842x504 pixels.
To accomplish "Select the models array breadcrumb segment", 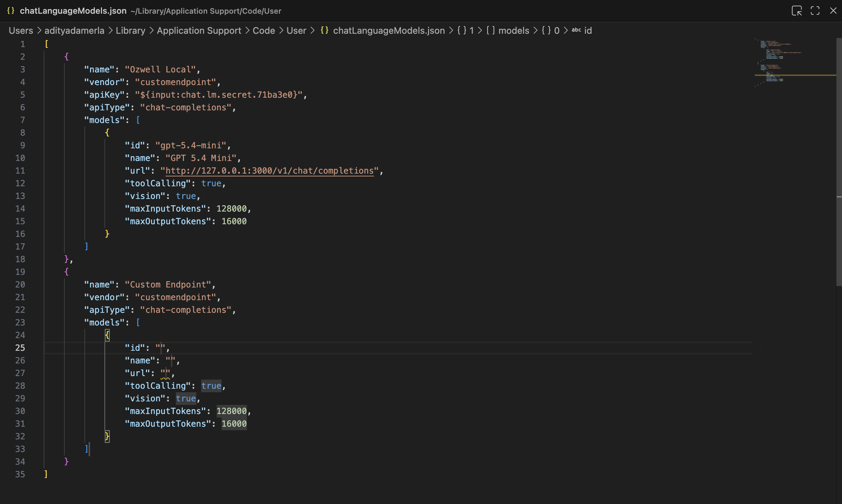I will click(x=508, y=31).
